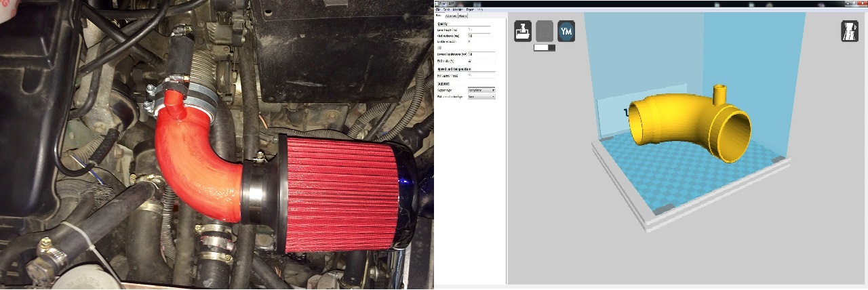Click the greyed-out Save toolpath icon

tap(545, 31)
